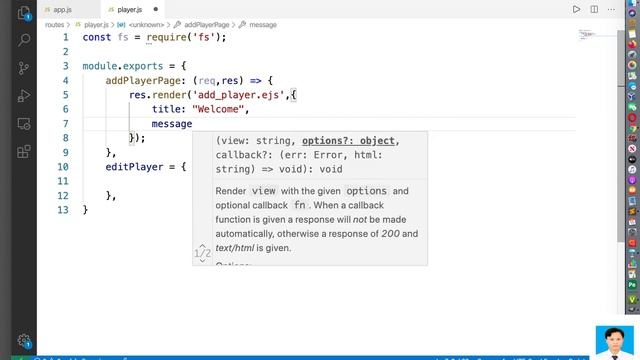Click title: "Welcome" on line 6
The image size is (640, 360).
pyautogui.click(x=198, y=109)
